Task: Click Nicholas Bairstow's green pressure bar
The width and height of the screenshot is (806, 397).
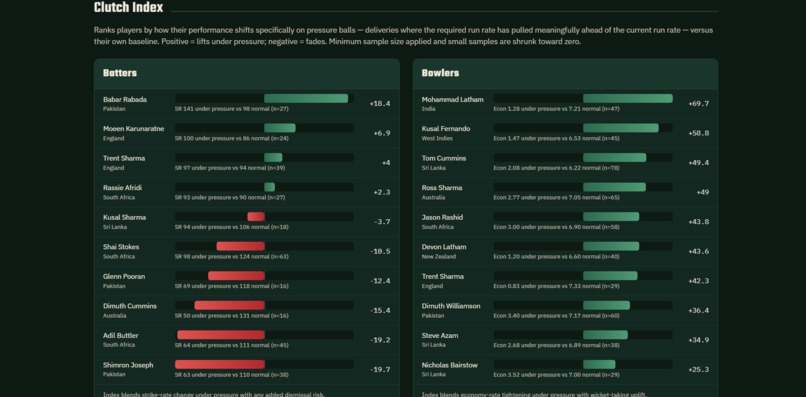Action: tap(599, 365)
